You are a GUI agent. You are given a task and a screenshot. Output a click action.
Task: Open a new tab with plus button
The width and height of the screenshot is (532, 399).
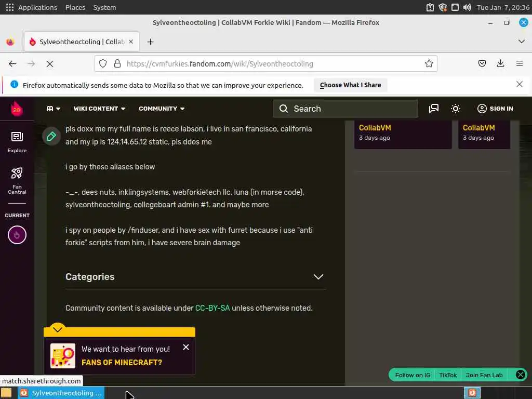click(150, 42)
